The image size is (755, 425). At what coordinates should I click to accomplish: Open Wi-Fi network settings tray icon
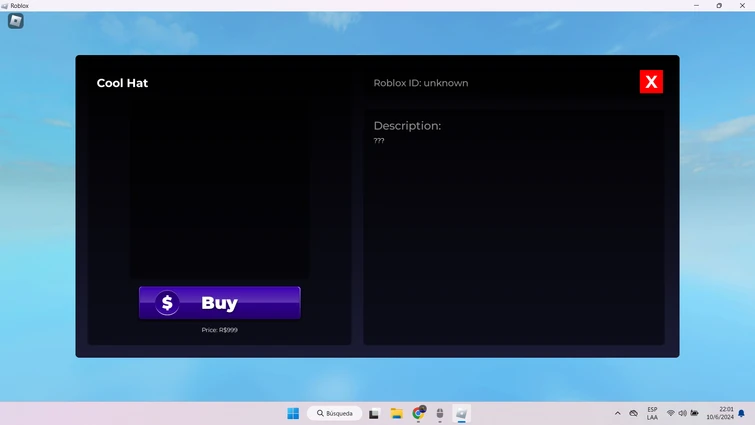[670, 413]
